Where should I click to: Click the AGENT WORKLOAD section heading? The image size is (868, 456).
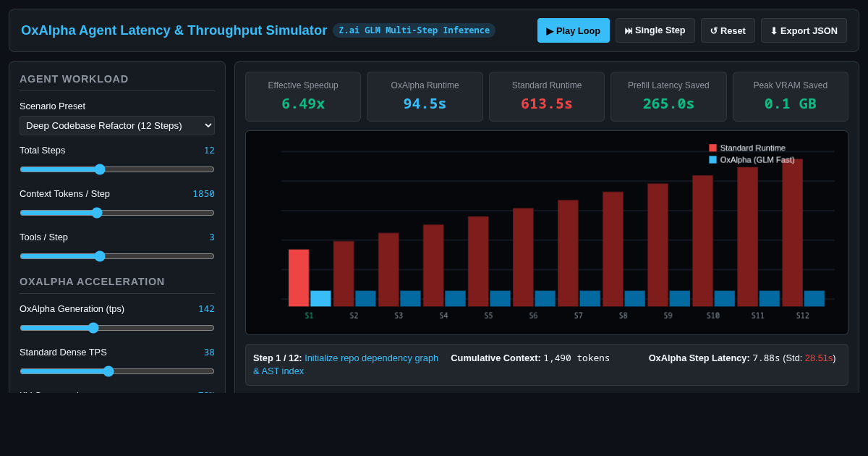pos(74,79)
